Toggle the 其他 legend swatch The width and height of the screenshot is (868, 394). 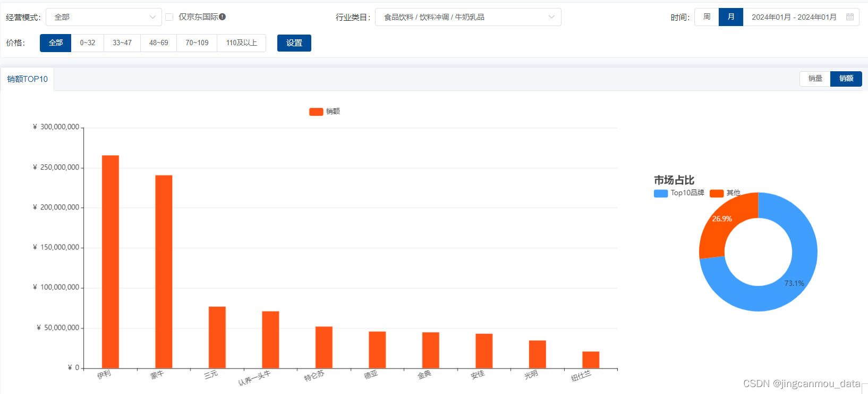717,194
